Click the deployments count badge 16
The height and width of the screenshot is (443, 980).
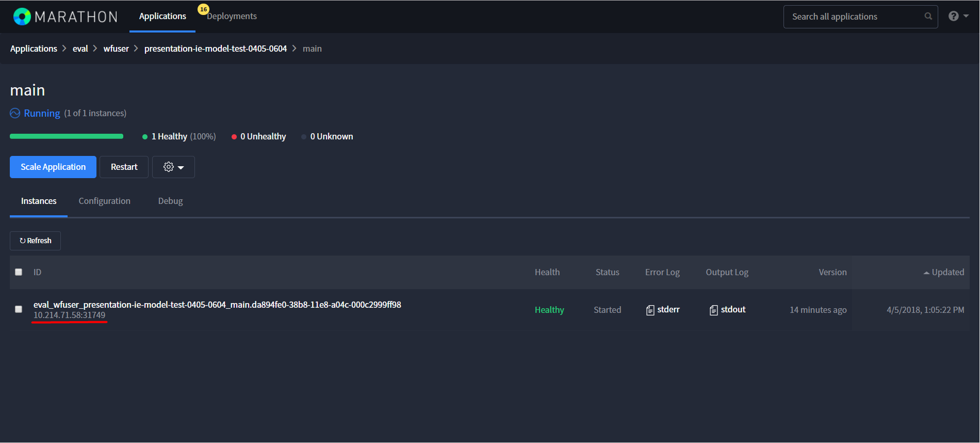pos(203,9)
